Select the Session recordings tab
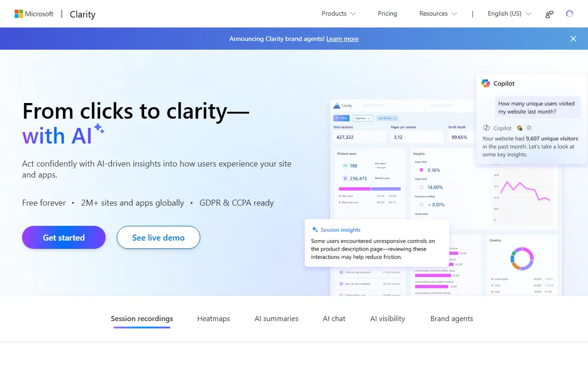 coord(142,319)
